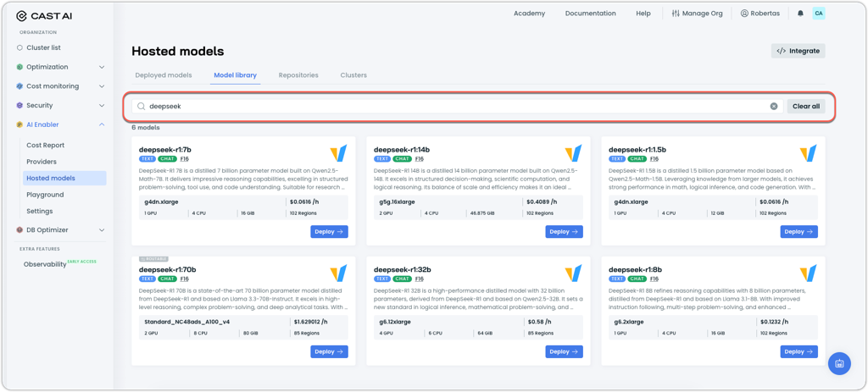Open the Cluster list page
Image resolution: width=868 pixels, height=392 pixels.
(x=44, y=47)
